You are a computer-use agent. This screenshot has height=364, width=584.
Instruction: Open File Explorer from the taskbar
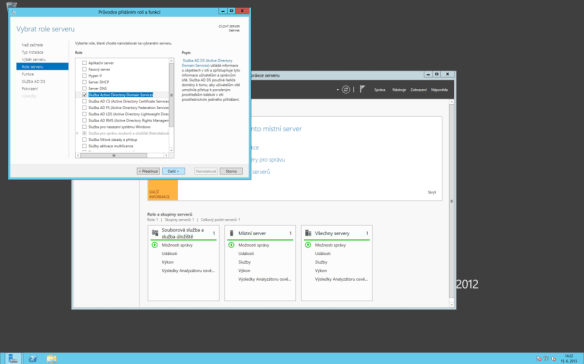point(52,358)
